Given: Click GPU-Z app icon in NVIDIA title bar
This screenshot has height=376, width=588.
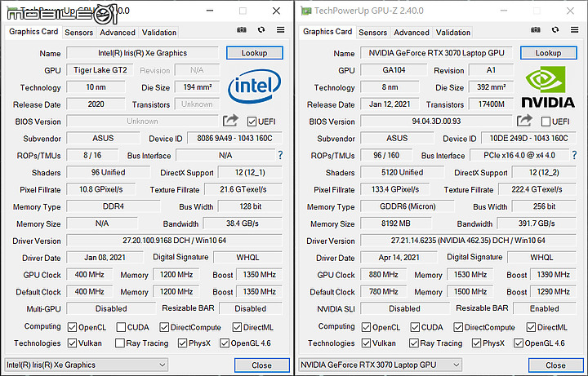Looking at the screenshot, I should [306, 11].
